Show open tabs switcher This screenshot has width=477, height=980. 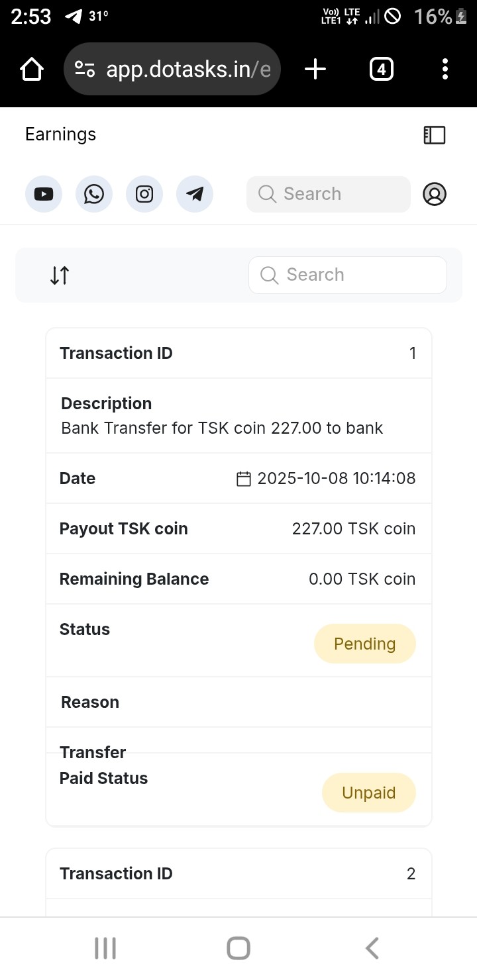381,69
